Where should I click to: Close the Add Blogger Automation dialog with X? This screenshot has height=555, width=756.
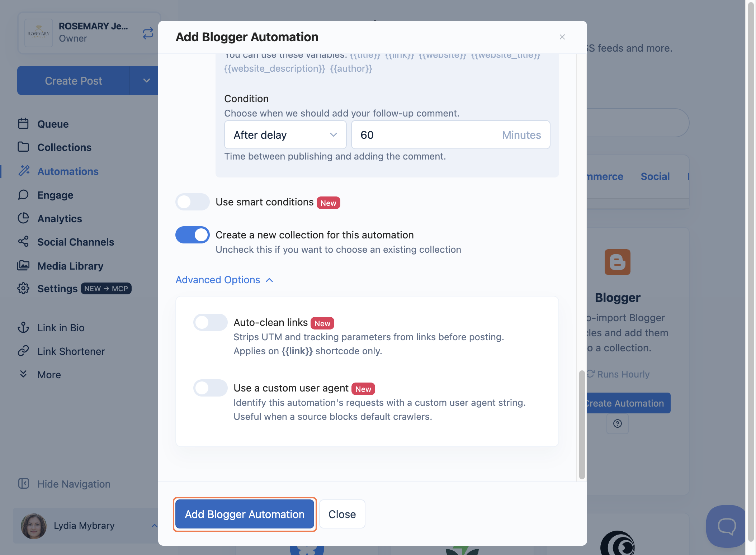point(562,37)
